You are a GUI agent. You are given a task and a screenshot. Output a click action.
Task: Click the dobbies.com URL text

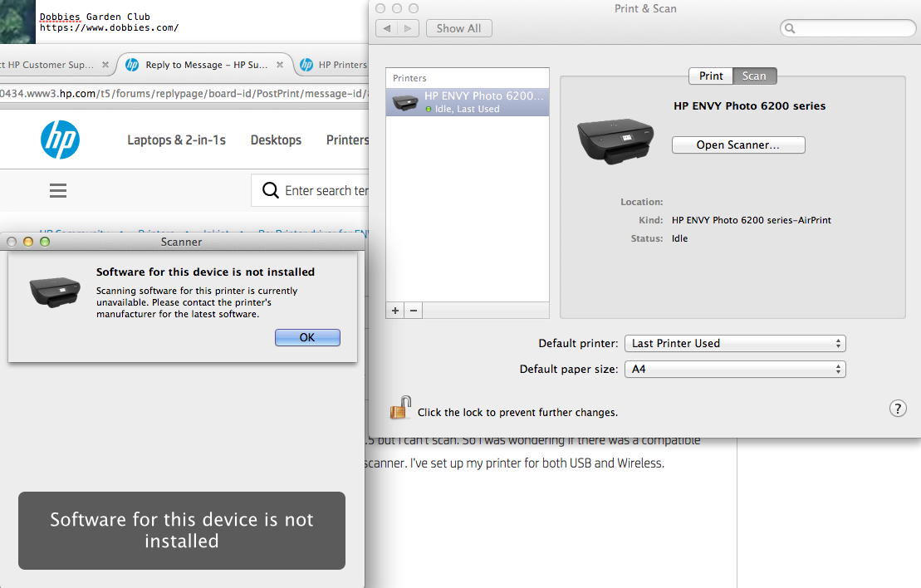(110, 27)
